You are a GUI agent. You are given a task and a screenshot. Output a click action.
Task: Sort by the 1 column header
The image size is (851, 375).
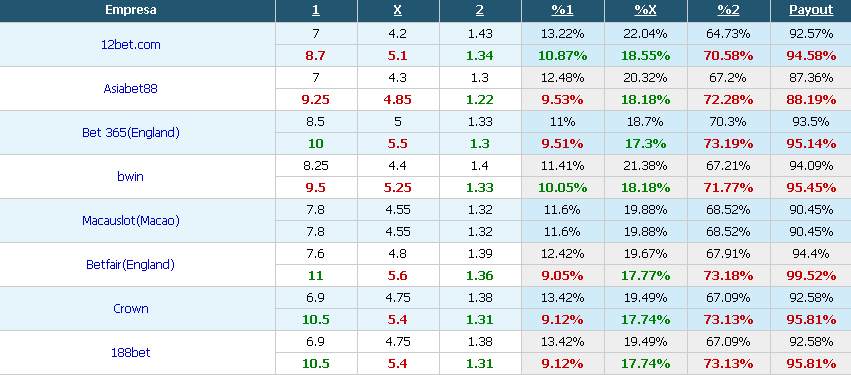(316, 10)
